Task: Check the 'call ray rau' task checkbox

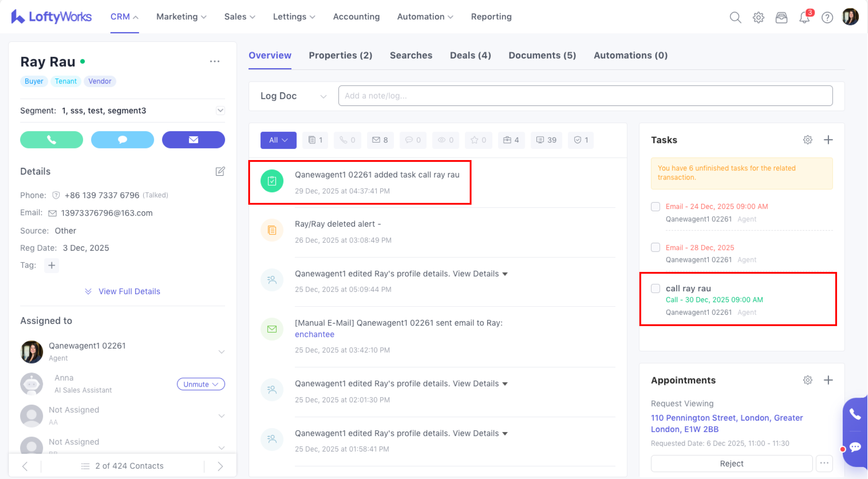Action: click(655, 288)
